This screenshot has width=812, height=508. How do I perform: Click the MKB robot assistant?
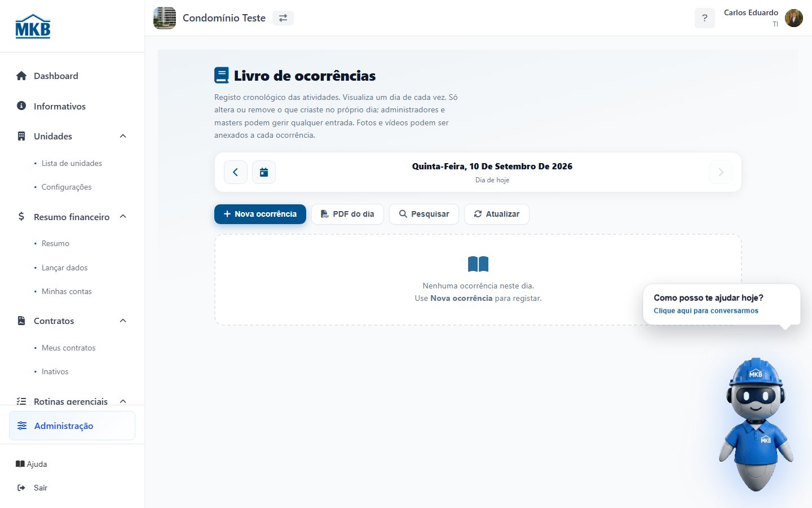[756, 424]
